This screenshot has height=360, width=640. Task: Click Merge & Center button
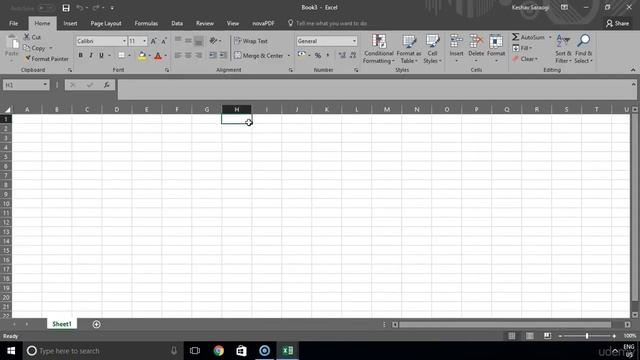259,56
